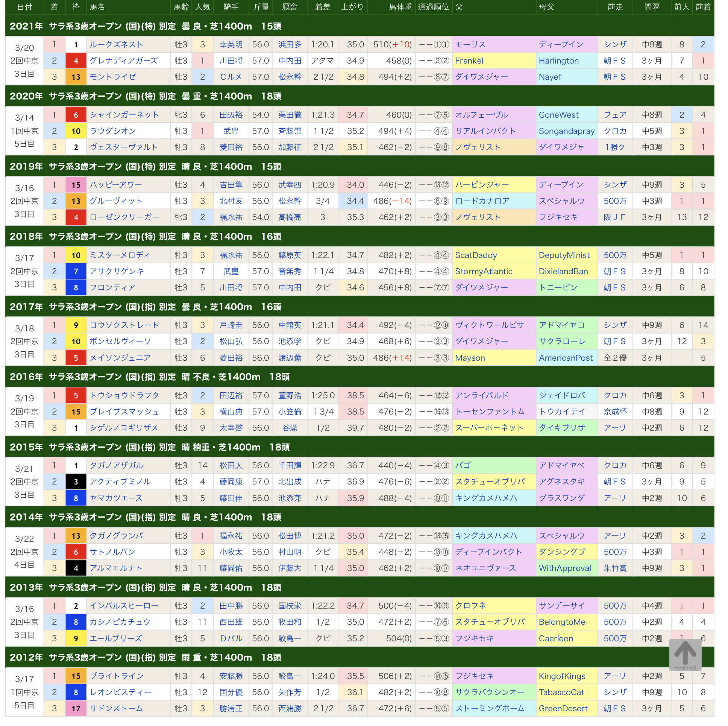
Task: Open broodmare sire link AmericanPost
Action: (x=566, y=358)
